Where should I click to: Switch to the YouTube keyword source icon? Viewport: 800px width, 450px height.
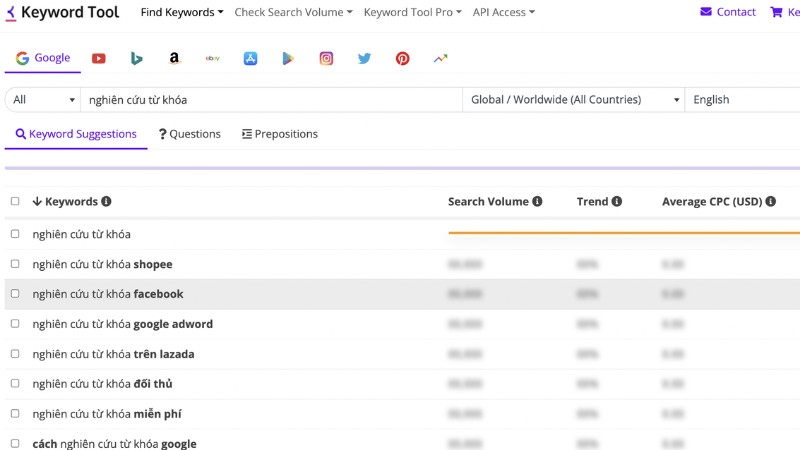98,59
